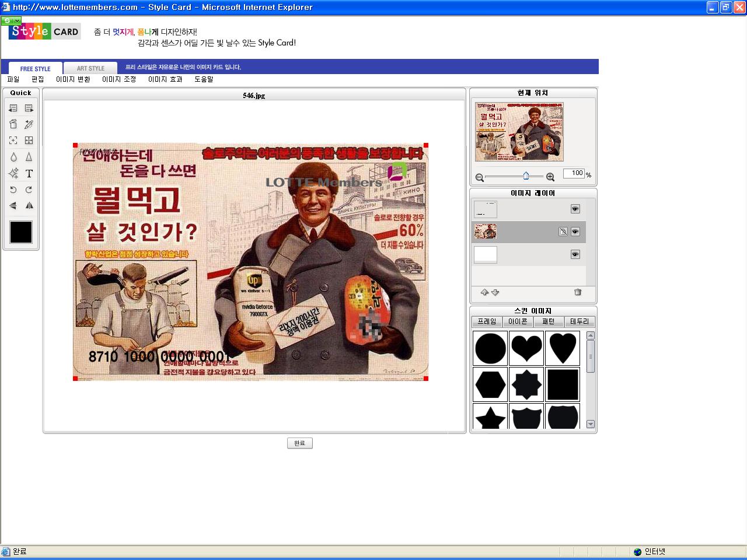Select the pencil tool in Quick panel
Viewport: 747px width, 560px height.
point(29,124)
